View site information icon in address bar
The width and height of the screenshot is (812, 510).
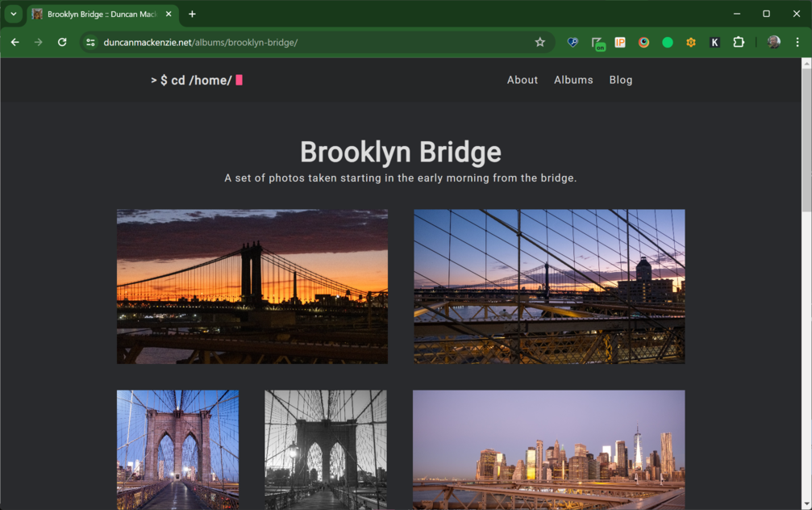(x=91, y=42)
